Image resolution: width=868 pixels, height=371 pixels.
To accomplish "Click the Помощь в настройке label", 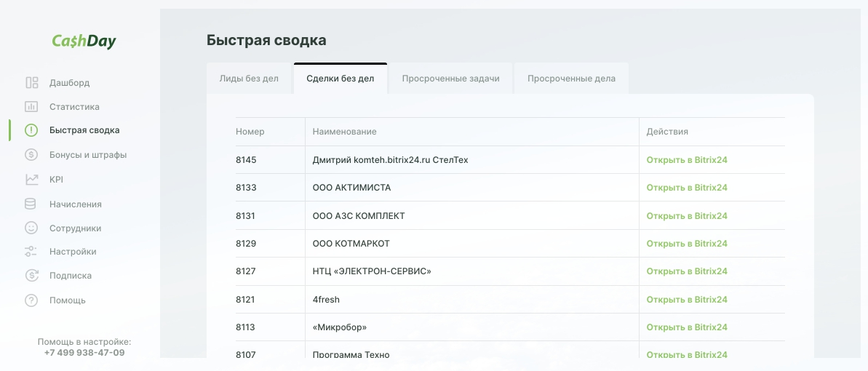I will pos(84,342).
